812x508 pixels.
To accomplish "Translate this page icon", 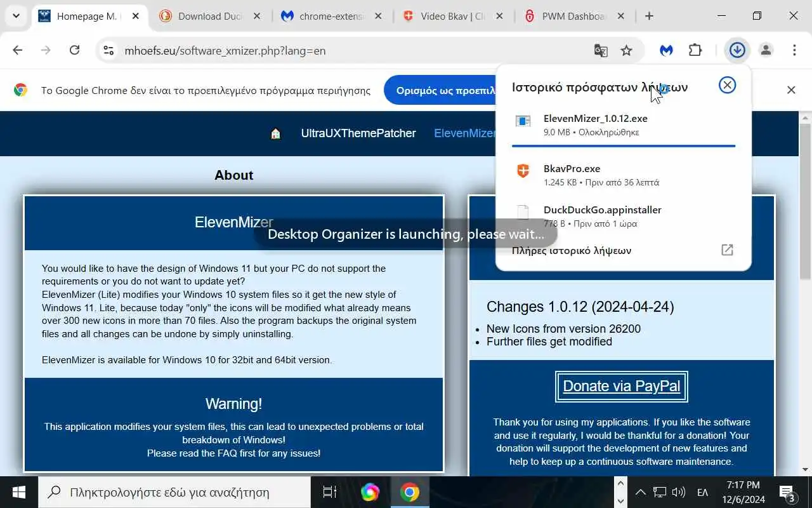I will pos(600,50).
